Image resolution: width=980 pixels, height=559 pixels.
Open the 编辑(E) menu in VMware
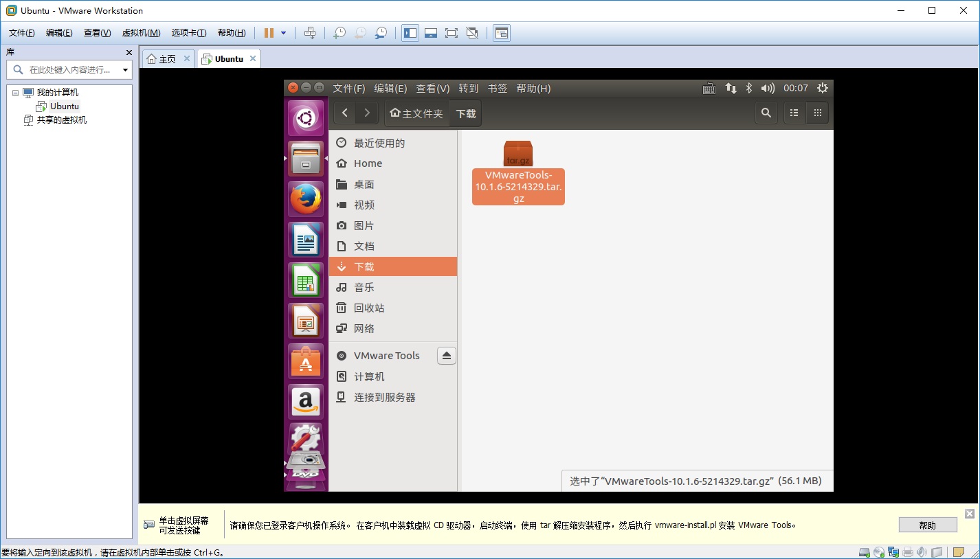[x=59, y=33]
